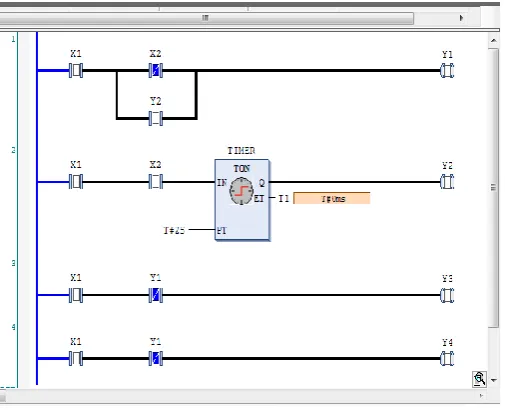Viewport: 505px width, 410px height.
Task: Click the TON block title
Action: [x=242, y=169]
